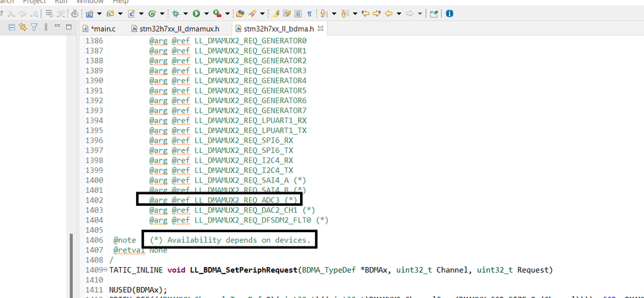Close the stm32h7xx_ll_bdma.h tab
Screen dimensions: 644x298
pos(321,29)
